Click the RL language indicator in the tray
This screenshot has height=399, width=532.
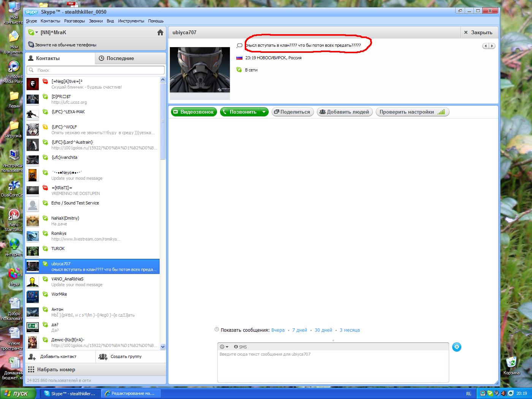pos(469,394)
